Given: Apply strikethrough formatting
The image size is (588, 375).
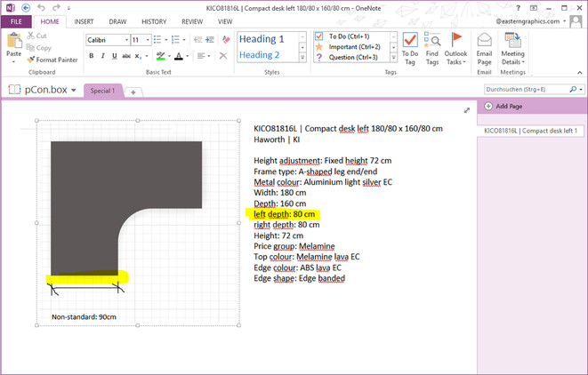Looking at the screenshot, I should pos(126,56).
